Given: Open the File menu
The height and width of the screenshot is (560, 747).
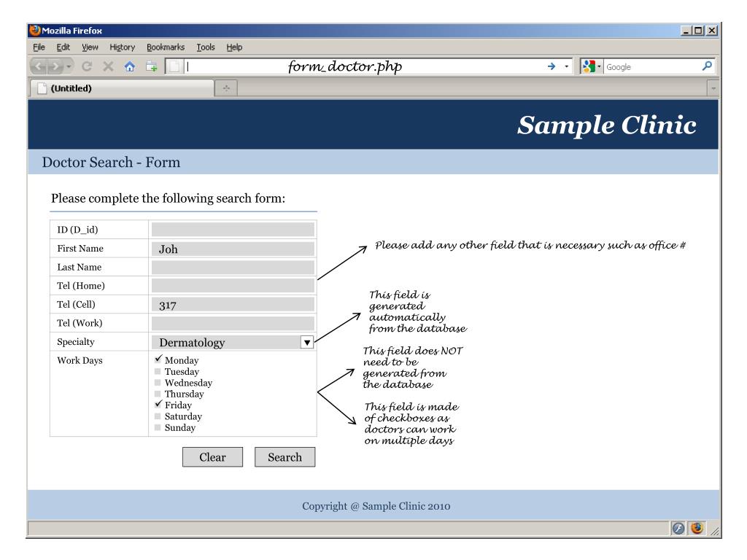Looking at the screenshot, I should (39, 47).
